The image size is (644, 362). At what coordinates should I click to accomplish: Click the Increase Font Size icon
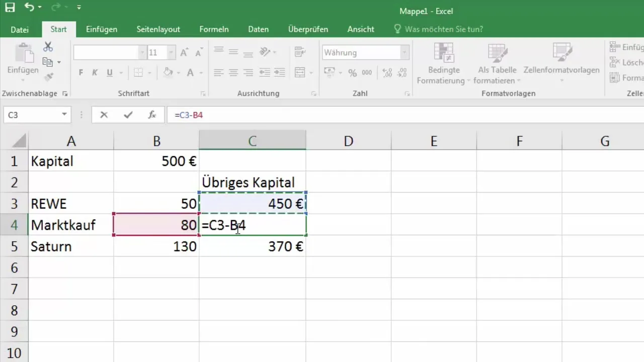pyautogui.click(x=184, y=53)
